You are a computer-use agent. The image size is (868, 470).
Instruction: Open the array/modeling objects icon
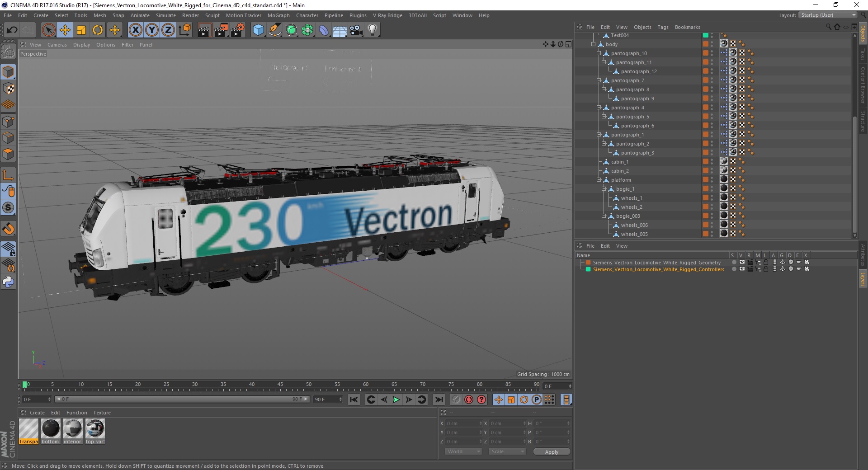308,30
